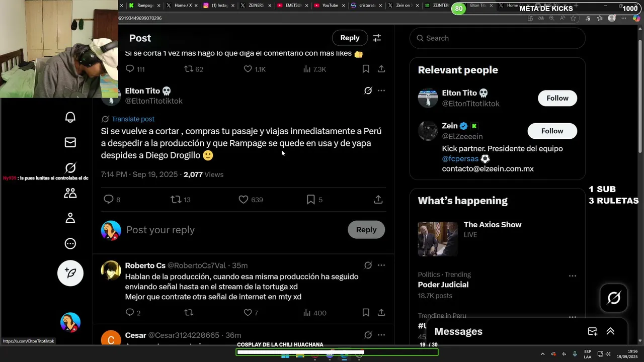Open more options on Roberto Cs reply
644x362 pixels.
(x=381, y=265)
